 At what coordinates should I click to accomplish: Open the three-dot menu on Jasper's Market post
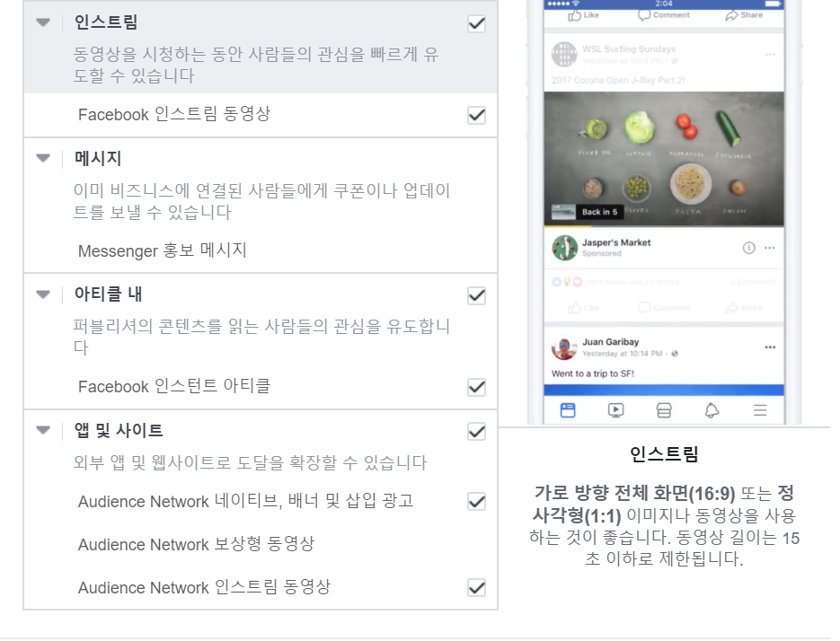click(x=770, y=248)
